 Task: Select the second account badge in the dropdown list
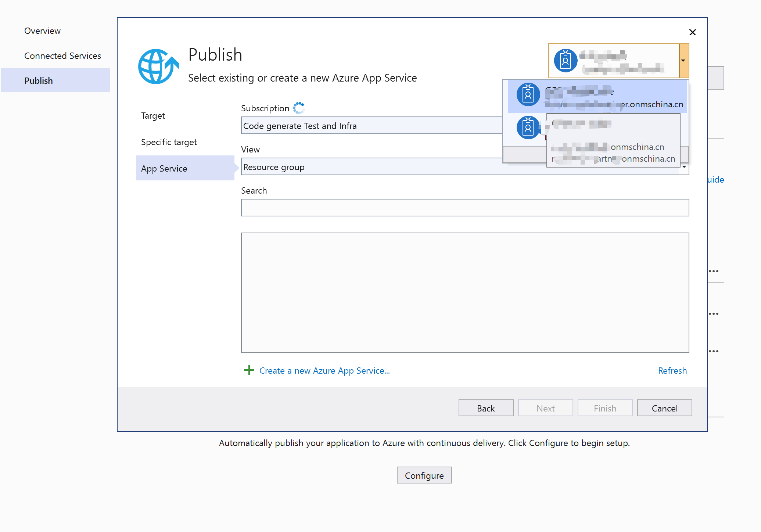[528, 127]
